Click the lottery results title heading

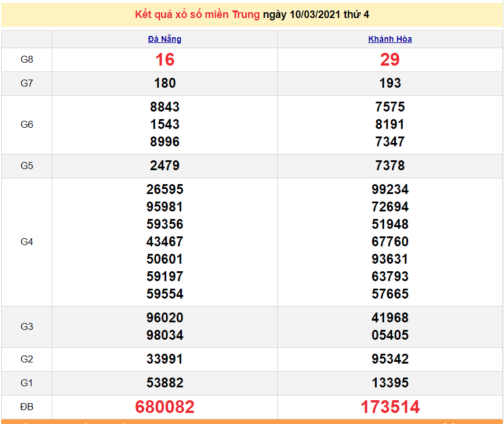click(252, 15)
